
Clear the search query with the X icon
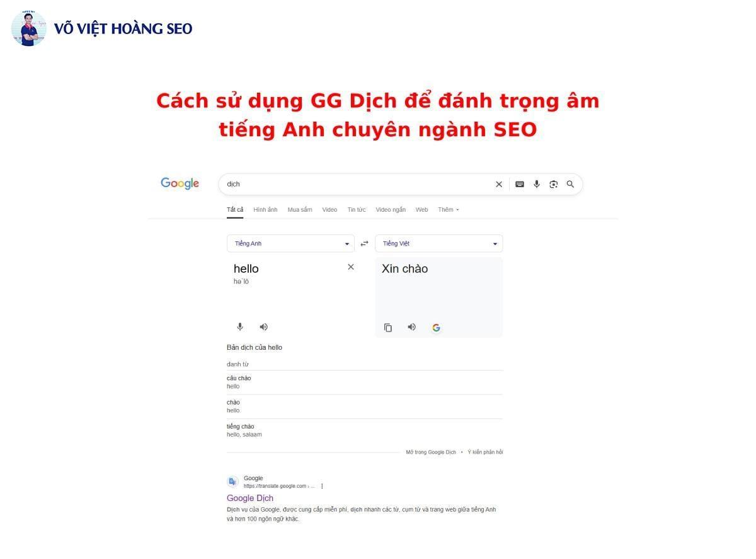(498, 184)
